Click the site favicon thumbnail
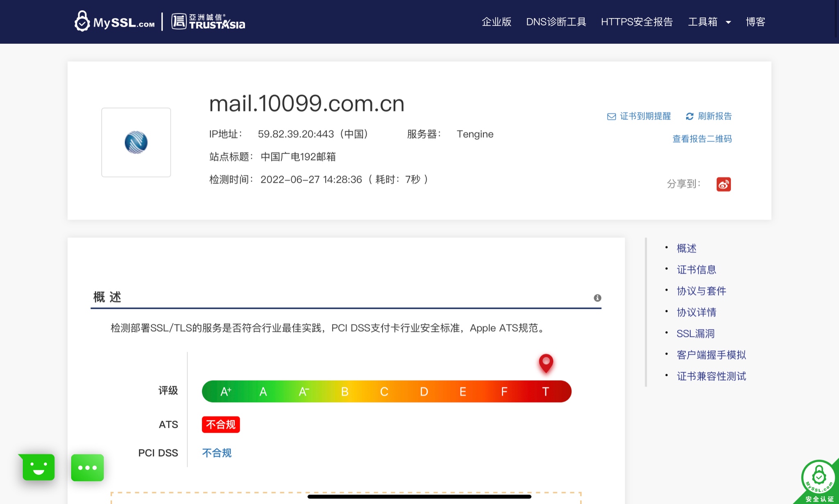Viewport: 839px width, 504px height. (136, 142)
